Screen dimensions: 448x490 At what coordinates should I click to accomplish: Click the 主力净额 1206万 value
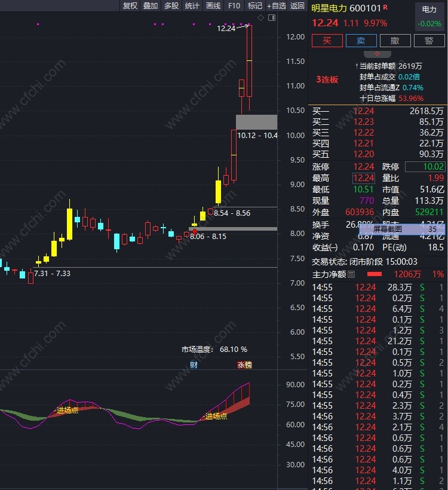pyautogui.click(x=407, y=274)
